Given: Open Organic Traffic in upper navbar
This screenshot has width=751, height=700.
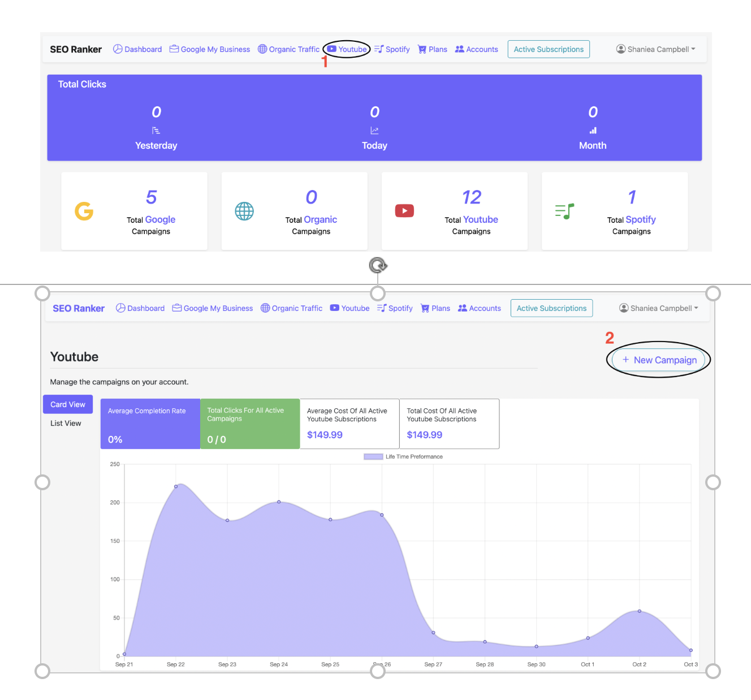Looking at the screenshot, I should (288, 49).
